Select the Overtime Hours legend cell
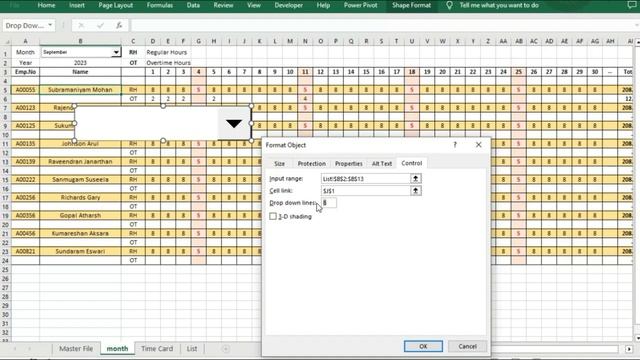Screen dimensions: 640x360 169,63
